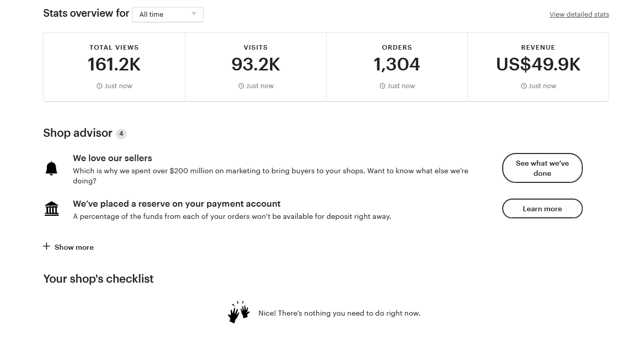Select the Visits stat card
The height and width of the screenshot is (346, 644).
point(256,67)
